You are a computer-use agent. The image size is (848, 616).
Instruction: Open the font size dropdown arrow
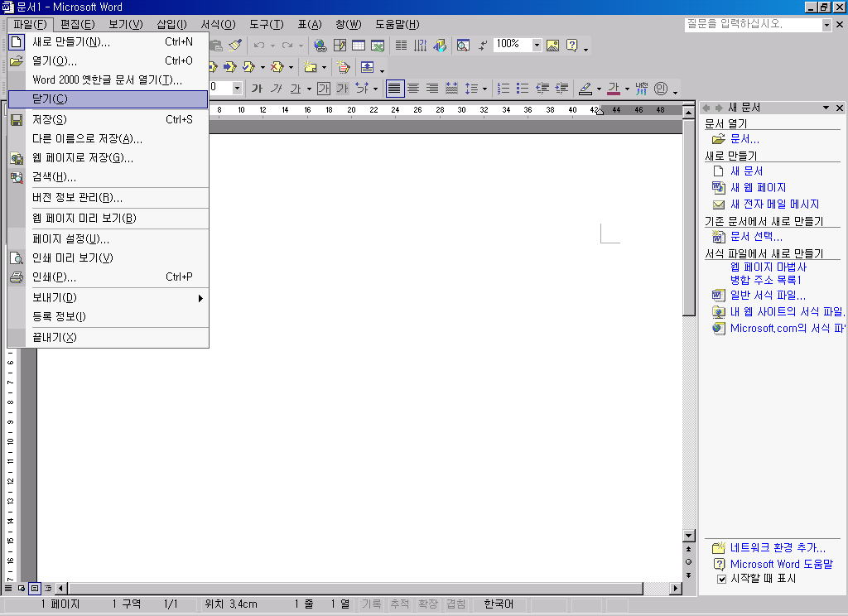pyautogui.click(x=237, y=88)
